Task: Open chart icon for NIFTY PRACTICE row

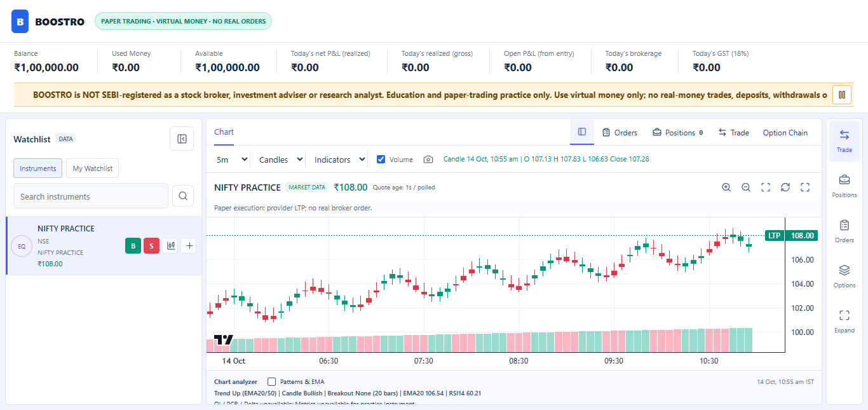Action: pyautogui.click(x=170, y=246)
